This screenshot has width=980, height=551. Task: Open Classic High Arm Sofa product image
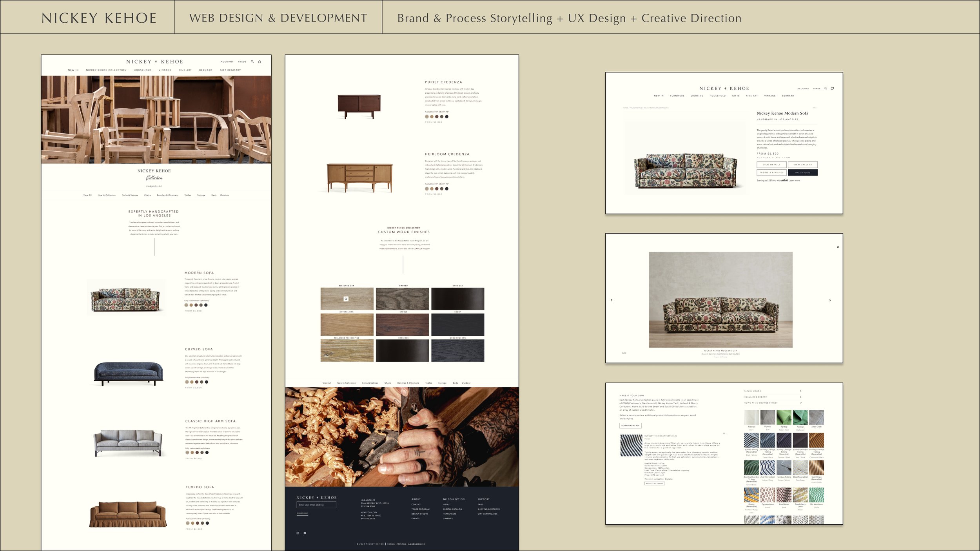(x=128, y=442)
